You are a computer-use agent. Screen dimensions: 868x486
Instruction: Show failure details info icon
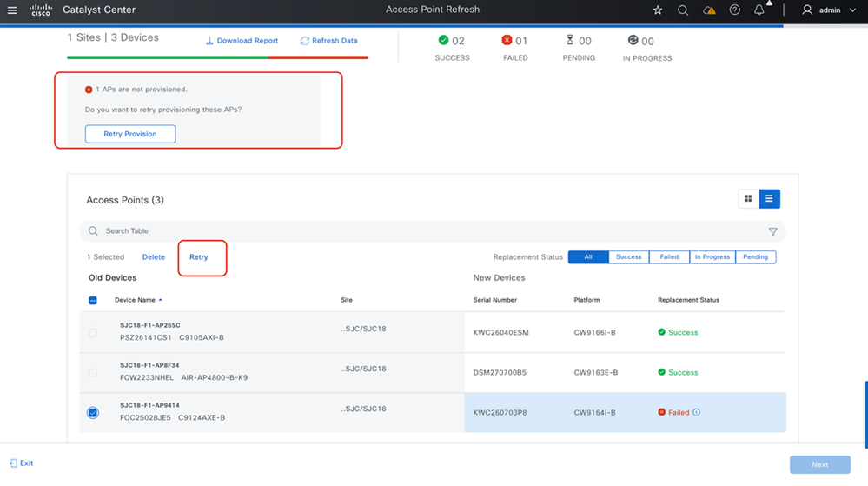(x=697, y=412)
